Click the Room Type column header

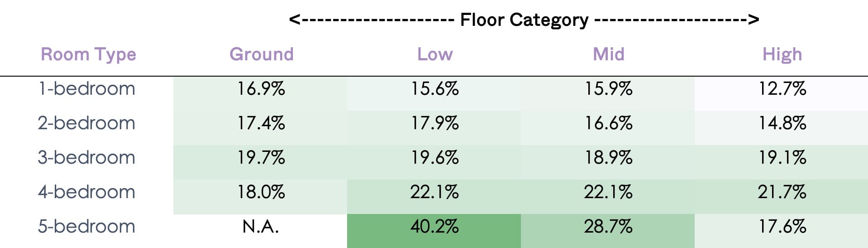click(88, 54)
